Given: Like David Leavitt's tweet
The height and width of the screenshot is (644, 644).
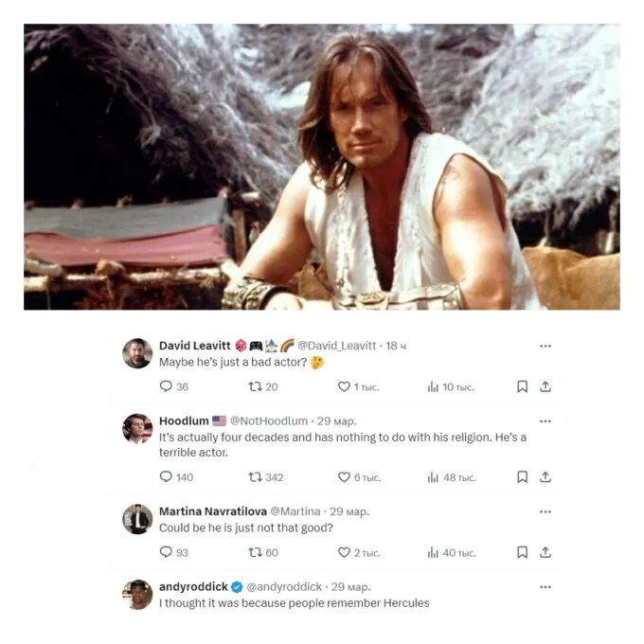Looking at the screenshot, I should pyautogui.click(x=344, y=386).
